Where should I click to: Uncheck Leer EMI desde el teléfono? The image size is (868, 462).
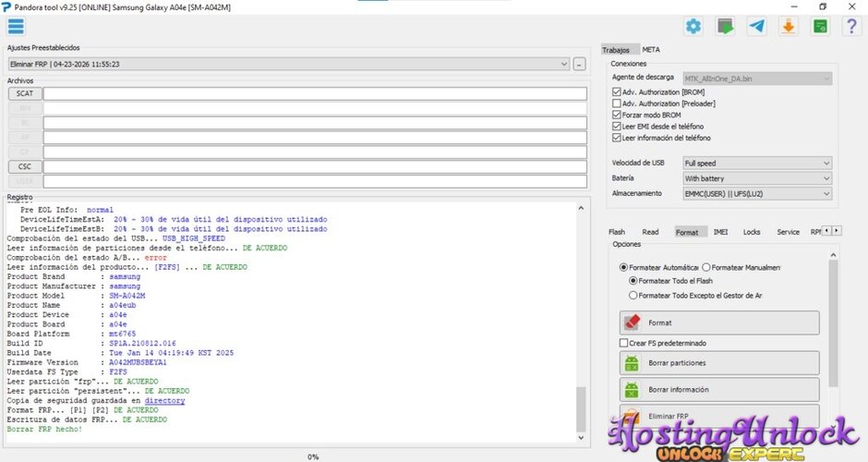pos(616,127)
